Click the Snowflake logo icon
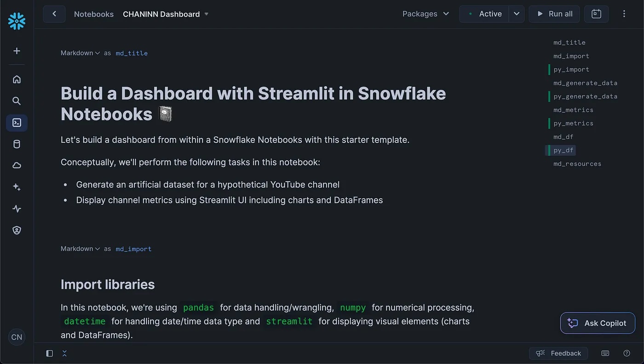 pyautogui.click(x=17, y=21)
